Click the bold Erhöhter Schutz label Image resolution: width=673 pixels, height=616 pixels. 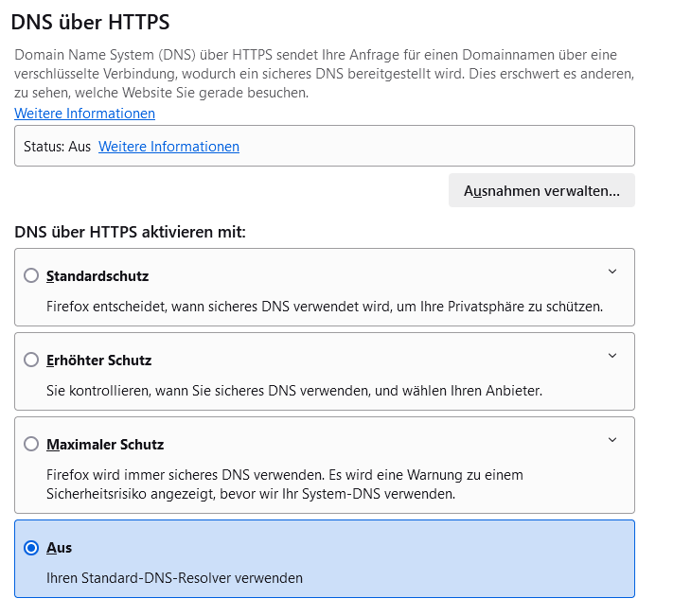pyautogui.click(x=98, y=360)
